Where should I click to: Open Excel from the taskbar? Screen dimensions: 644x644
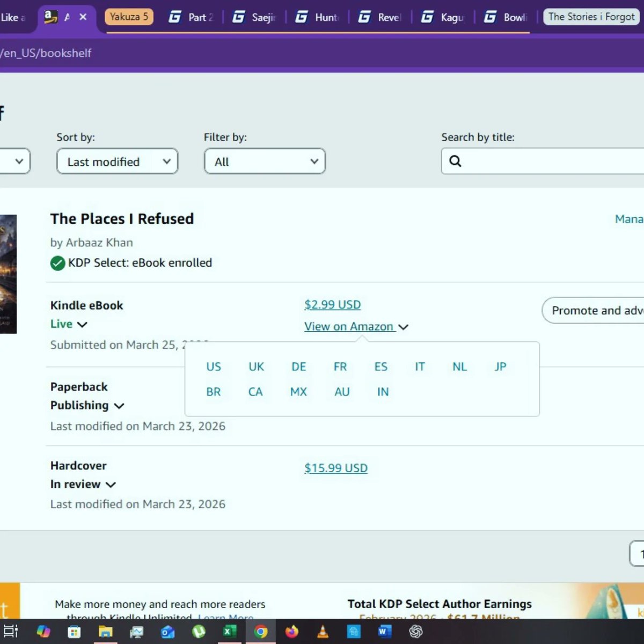pyautogui.click(x=230, y=632)
